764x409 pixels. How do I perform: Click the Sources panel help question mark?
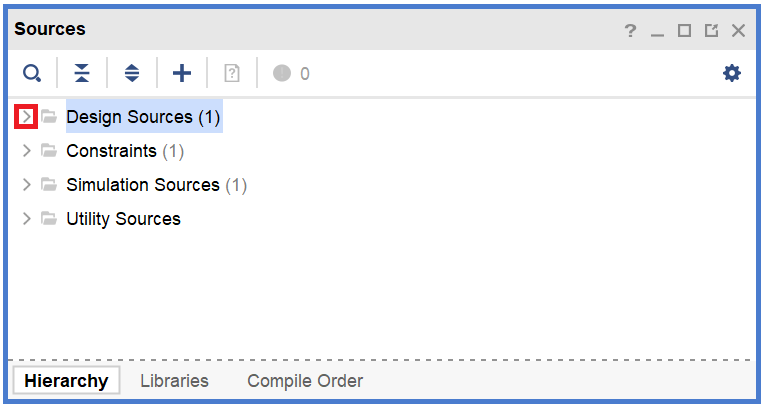pyautogui.click(x=630, y=31)
